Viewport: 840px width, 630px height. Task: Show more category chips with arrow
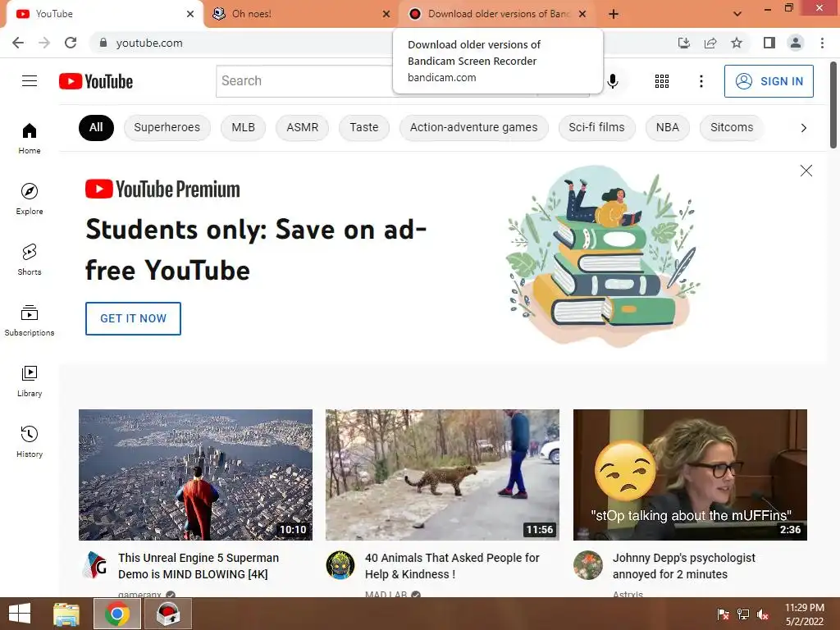[x=803, y=127]
